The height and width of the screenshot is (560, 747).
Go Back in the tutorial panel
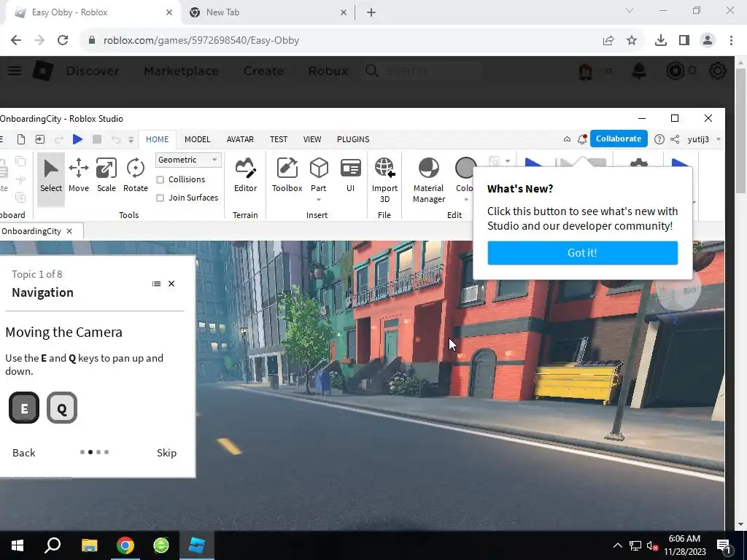pyautogui.click(x=24, y=453)
